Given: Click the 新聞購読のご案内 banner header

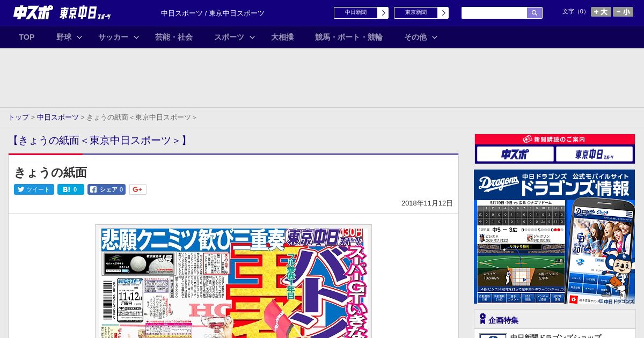Looking at the screenshot, I should [x=554, y=139].
